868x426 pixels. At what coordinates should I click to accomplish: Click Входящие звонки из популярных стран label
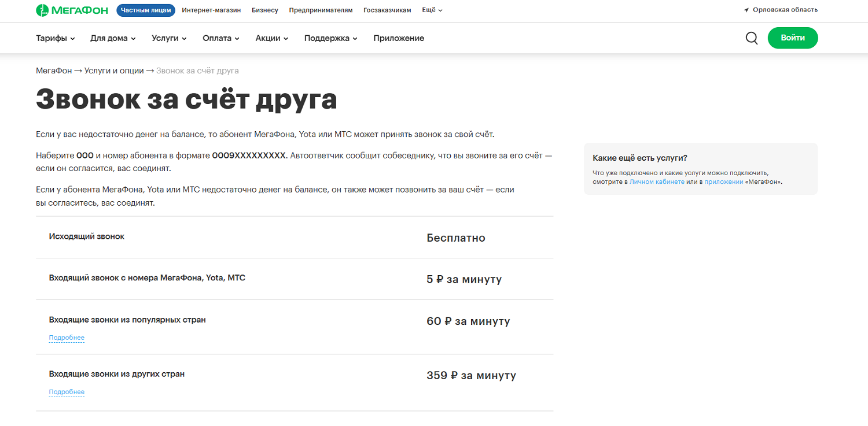point(127,320)
